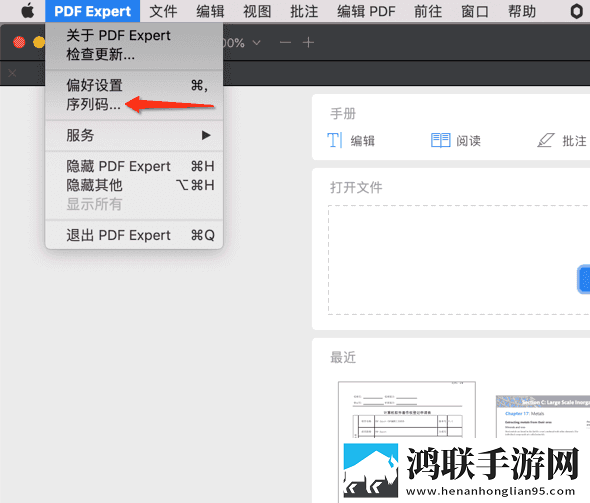Click the hexagon status icon in the menu bar

(x=576, y=11)
